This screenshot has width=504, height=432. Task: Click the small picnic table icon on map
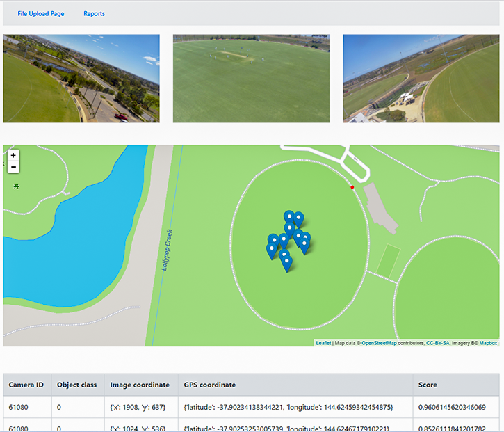click(x=16, y=186)
